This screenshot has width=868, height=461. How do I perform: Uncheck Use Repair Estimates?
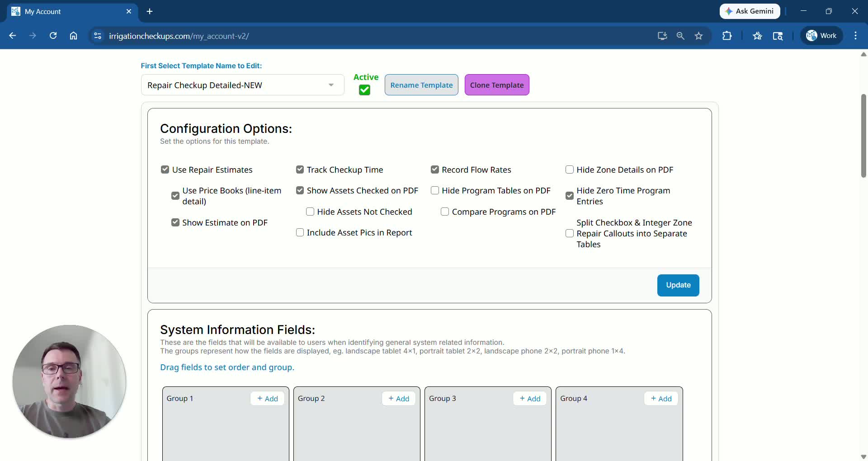coord(165,169)
